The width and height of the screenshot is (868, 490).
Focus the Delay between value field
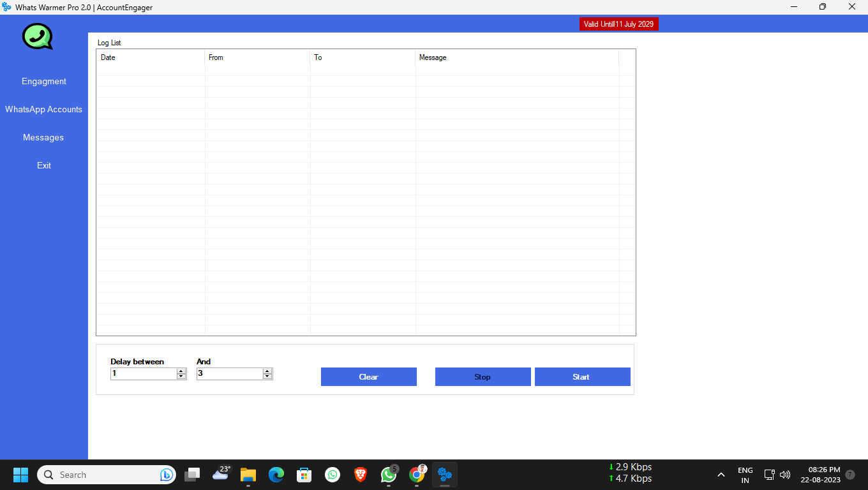tap(144, 373)
